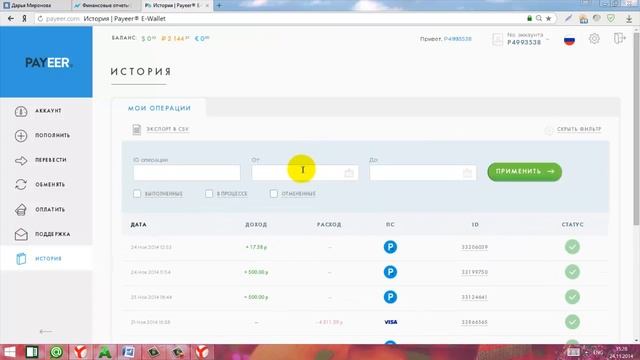Click the Дата column header
Viewport: 640px width, 360px height.
(x=138, y=224)
